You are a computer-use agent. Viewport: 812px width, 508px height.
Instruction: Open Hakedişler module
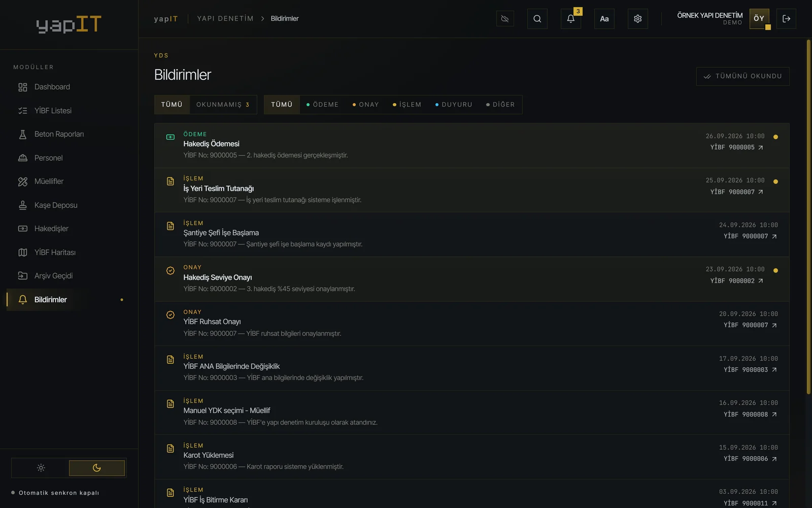pyautogui.click(x=69, y=229)
